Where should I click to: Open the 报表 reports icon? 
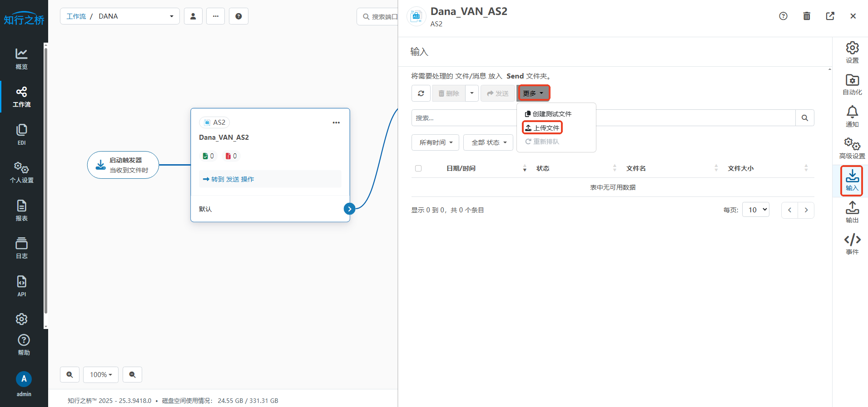coord(21,211)
